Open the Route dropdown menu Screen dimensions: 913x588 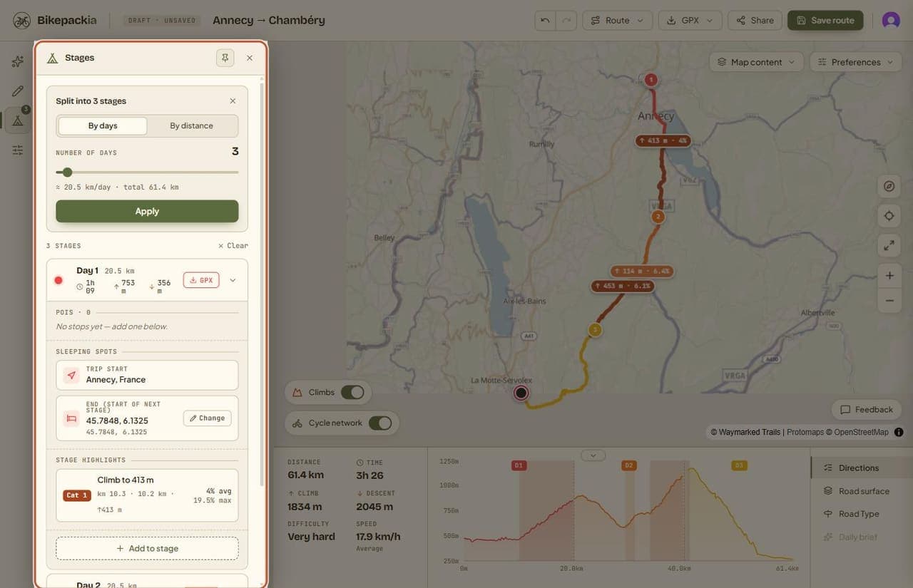(x=618, y=20)
